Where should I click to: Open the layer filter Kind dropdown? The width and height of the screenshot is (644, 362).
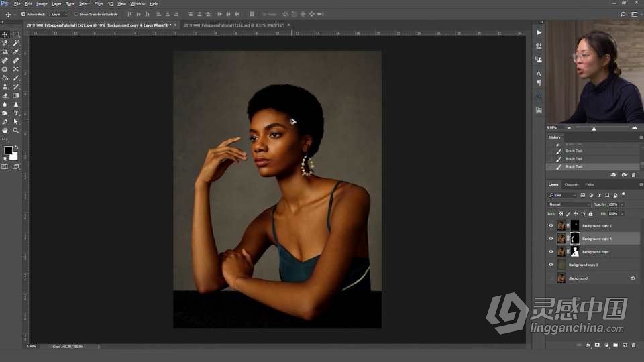[563, 195]
